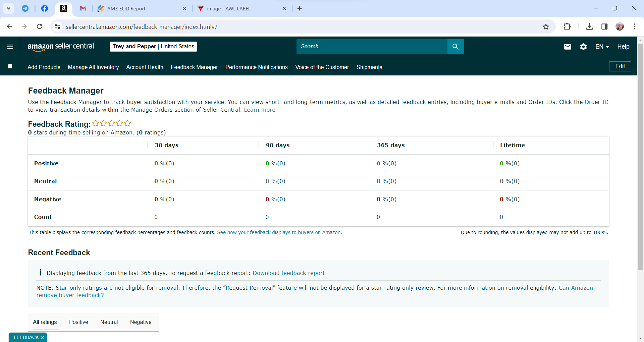
Task: Click Download feedback report link
Action: pyautogui.click(x=288, y=273)
